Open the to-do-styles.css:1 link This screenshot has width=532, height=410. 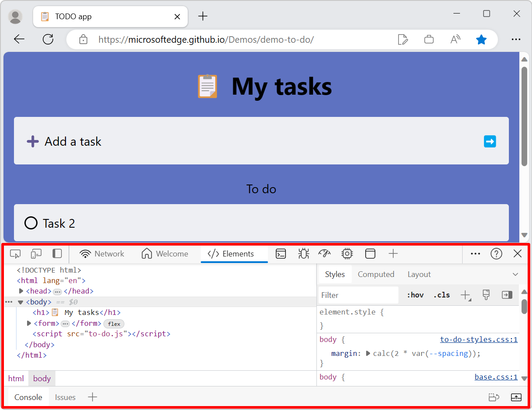pyautogui.click(x=478, y=339)
